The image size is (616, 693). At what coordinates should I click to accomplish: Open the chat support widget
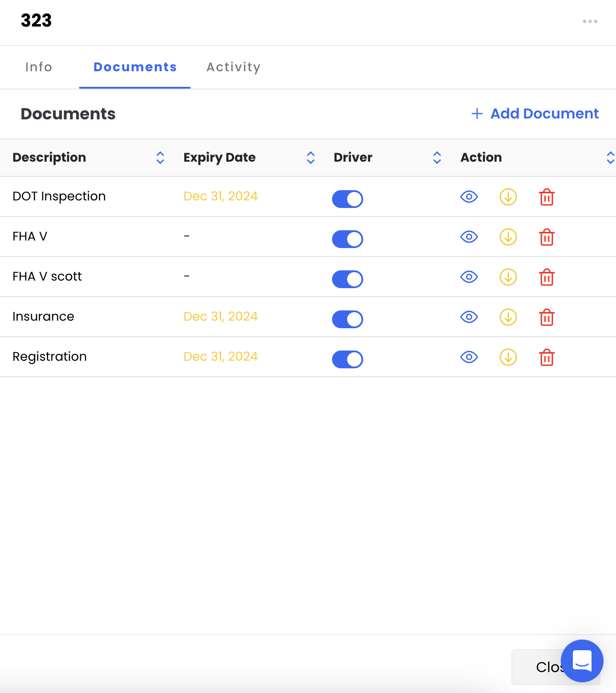click(x=582, y=660)
